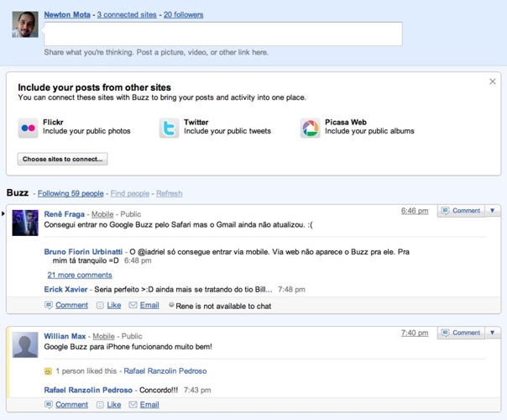Open 3 connected sites link

click(x=127, y=14)
